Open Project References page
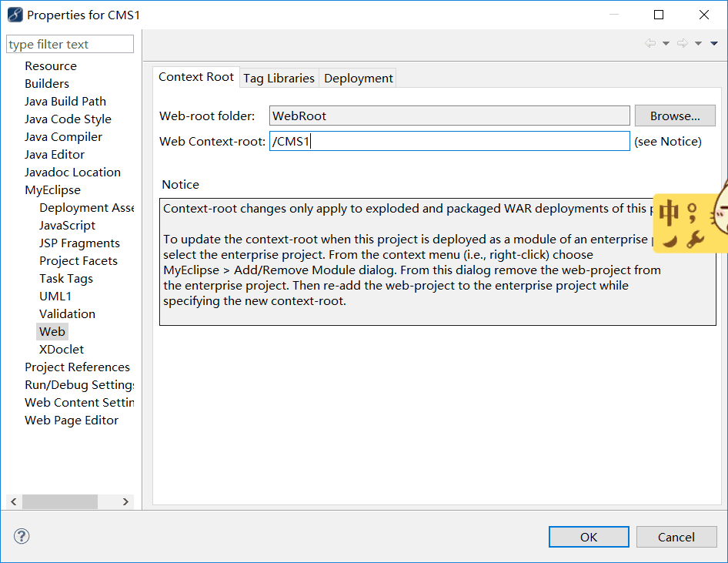728x563 pixels. (x=78, y=367)
